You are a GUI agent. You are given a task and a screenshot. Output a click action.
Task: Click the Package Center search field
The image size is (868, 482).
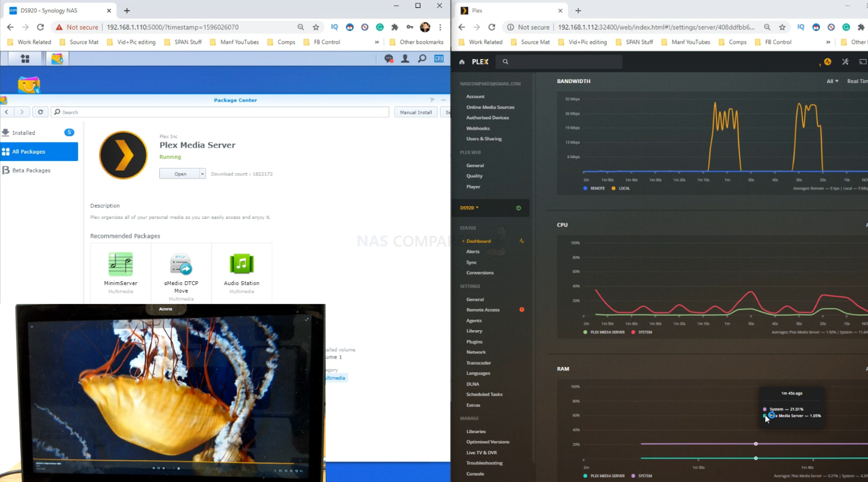220,112
